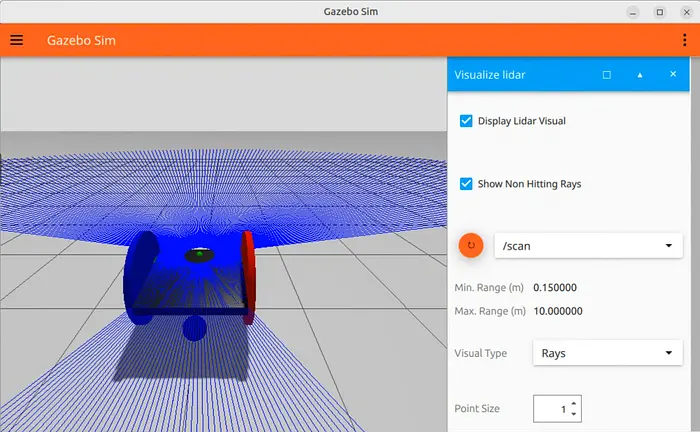Click the lidar sensor atop the robot
Image resolution: width=700 pixels, height=432 pixels.
(200, 255)
